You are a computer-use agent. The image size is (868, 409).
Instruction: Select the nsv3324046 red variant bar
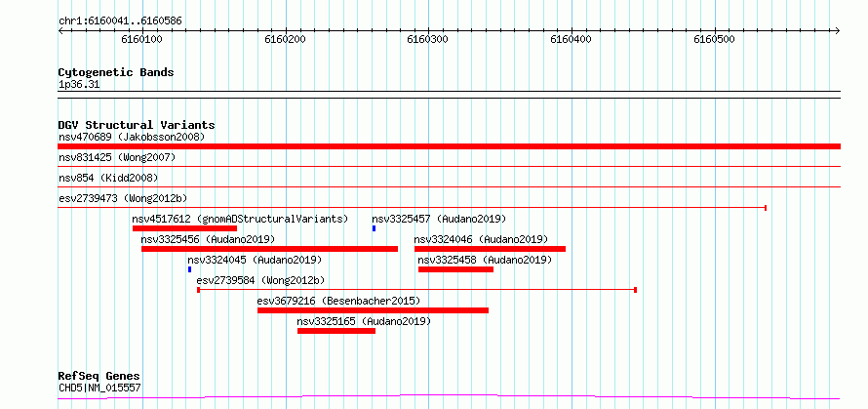click(x=490, y=249)
